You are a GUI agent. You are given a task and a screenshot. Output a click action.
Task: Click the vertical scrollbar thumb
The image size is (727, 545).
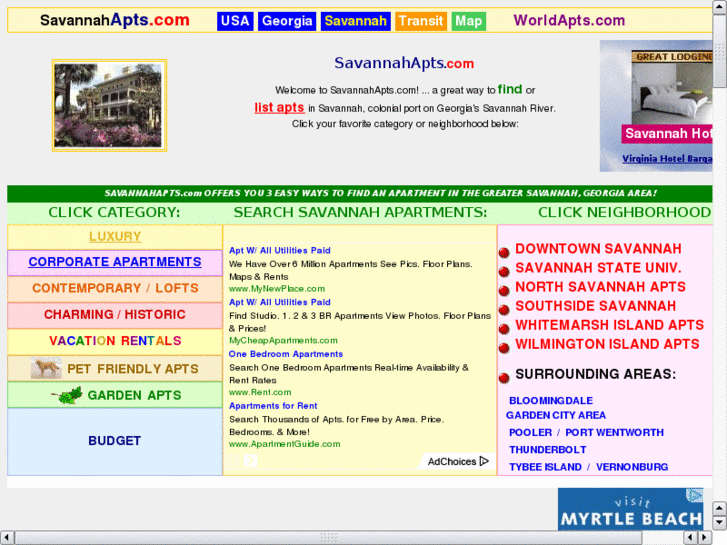[719, 51]
